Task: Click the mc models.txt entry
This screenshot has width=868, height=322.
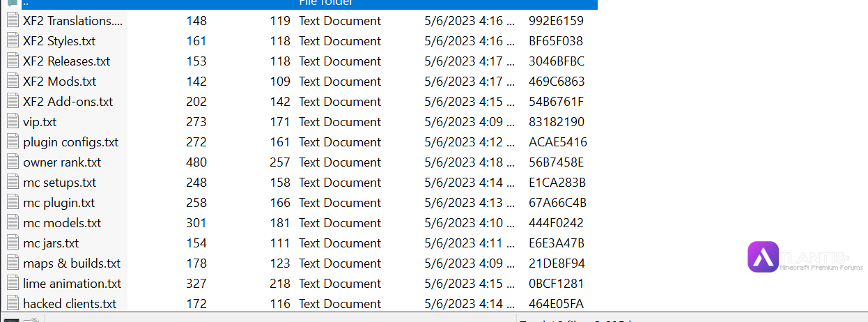Action: [62, 223]
